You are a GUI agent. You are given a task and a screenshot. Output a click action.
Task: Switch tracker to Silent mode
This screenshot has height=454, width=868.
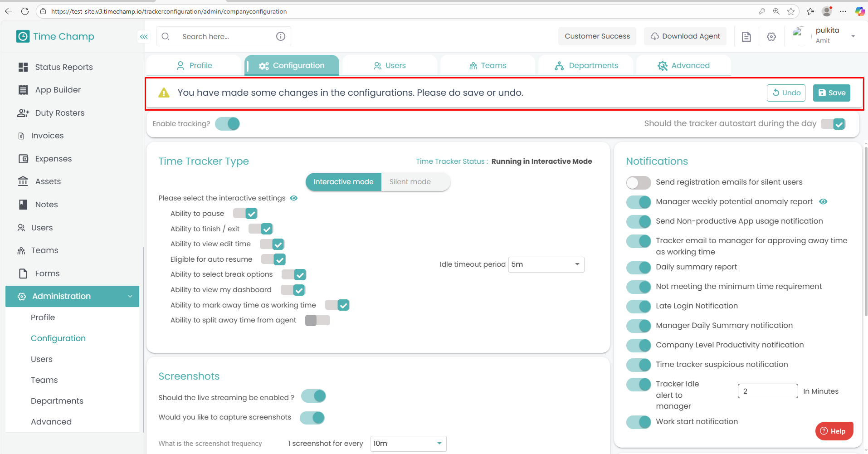tap(410, 182)
